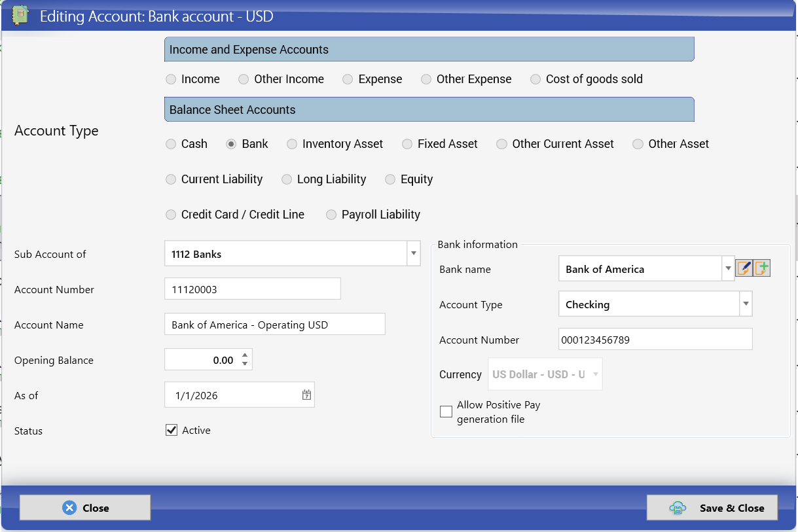This screenshot has width=798, height=532.
Task: Click bank Account Number field 000123456789
Action: [x=655, y=339]
